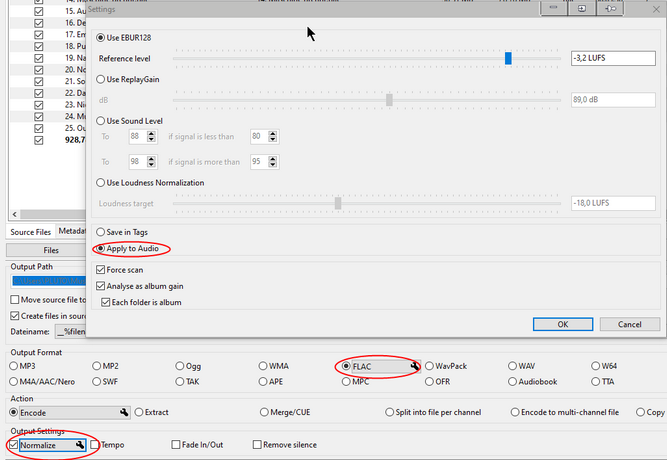Click the 89,0 dB value field
The height and width of the screenshot is (460, 667).
click(x=613, y=100)
